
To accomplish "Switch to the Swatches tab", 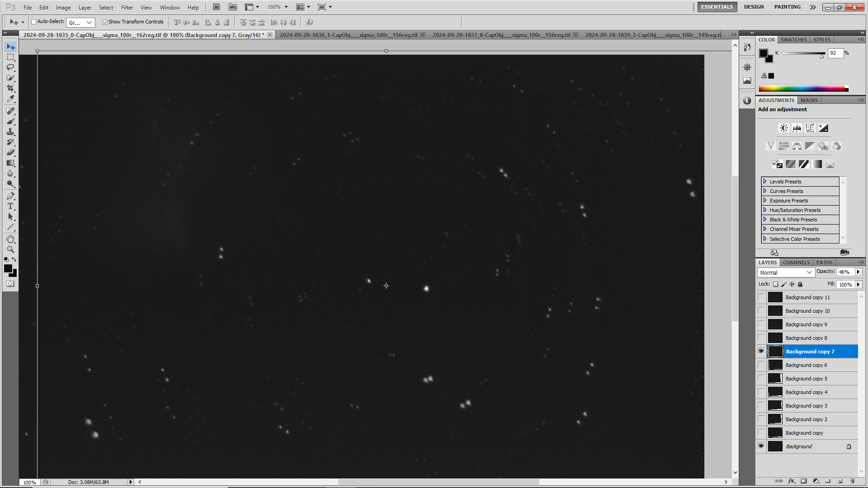I will [x=793, y=39].
